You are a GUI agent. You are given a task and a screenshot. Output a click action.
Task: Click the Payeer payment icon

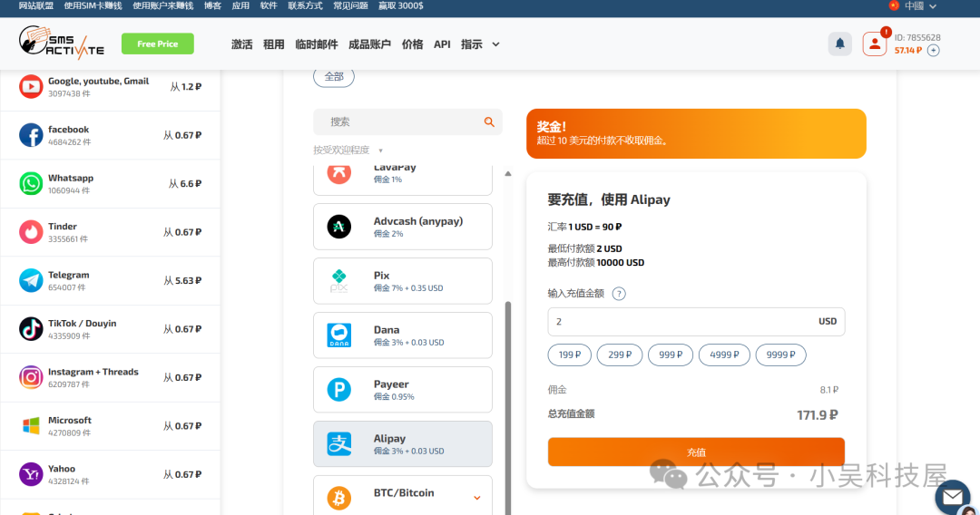[x=339, y=390]
